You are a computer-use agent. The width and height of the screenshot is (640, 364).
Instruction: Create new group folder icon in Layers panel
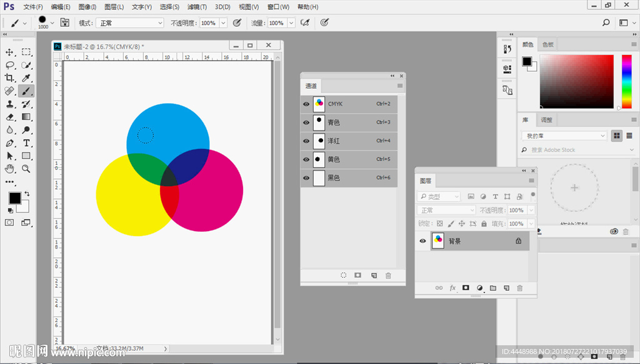point(493,288)
